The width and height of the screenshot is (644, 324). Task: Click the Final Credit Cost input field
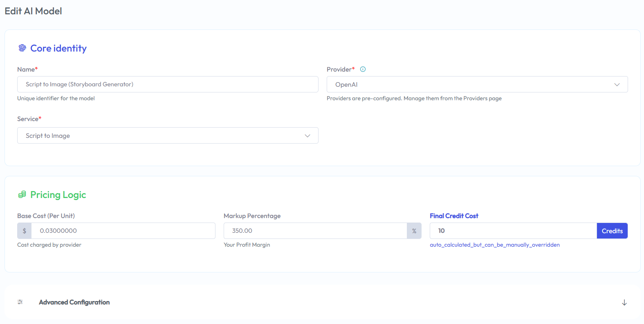pos(513,231)
